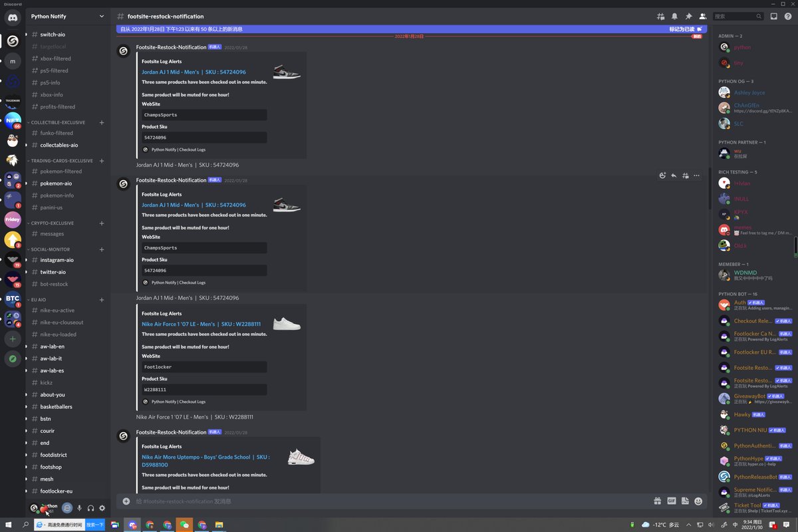The width and height of the screenshot is (798, 532).
Task: Create channel plus next to COLLECTIBLE-EXCLUSIVE
Action: coord(102,122)
